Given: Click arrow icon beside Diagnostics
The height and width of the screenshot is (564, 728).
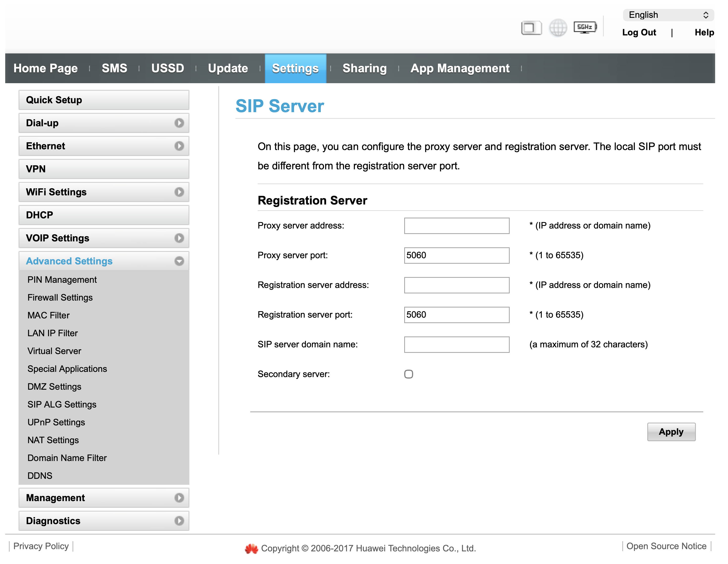Looking at the screenshot, I should (179, 521).
